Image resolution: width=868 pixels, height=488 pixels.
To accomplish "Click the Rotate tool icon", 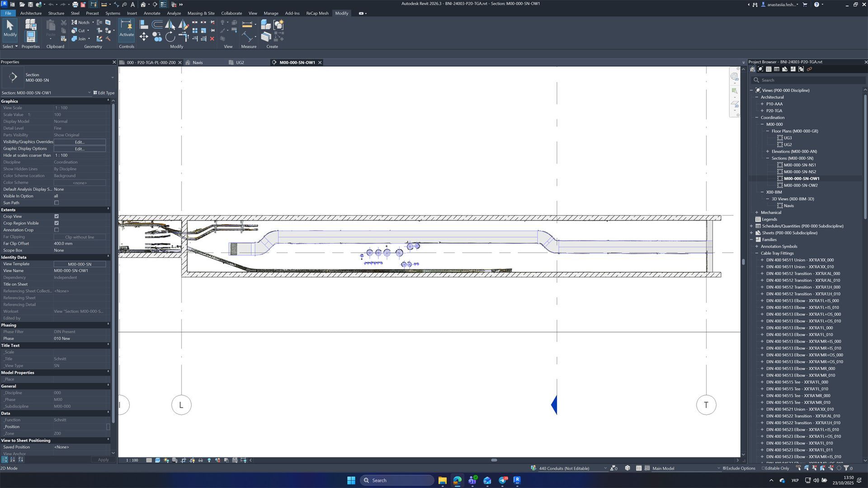I will pos(170,37).
